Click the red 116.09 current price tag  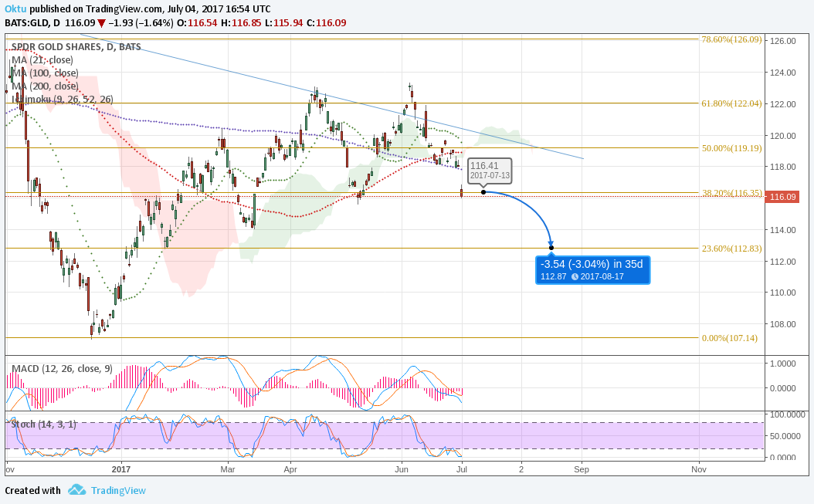click(783, 197)
